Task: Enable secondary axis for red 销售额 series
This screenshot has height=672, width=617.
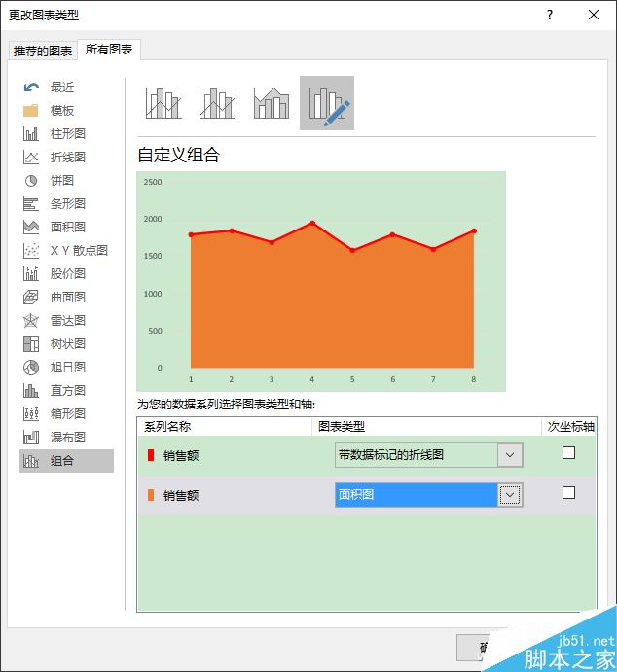Action: click(568, 453)
